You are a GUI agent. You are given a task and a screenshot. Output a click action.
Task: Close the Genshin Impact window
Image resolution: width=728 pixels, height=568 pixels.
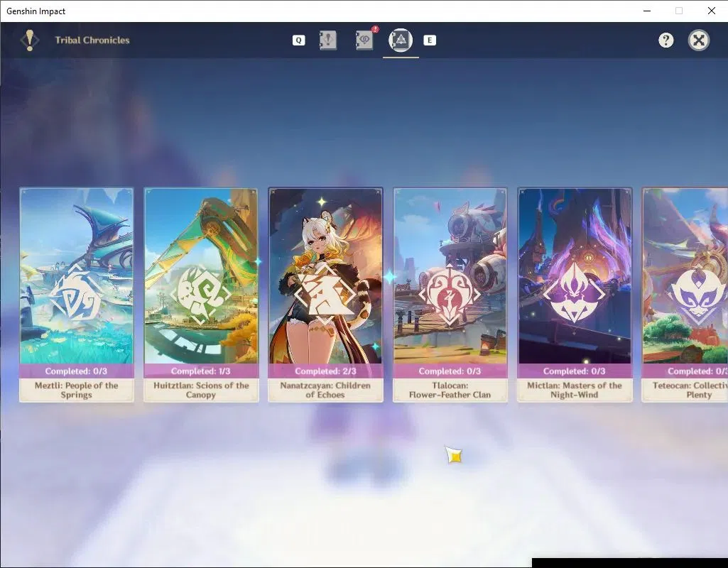(x=711, y=11)
